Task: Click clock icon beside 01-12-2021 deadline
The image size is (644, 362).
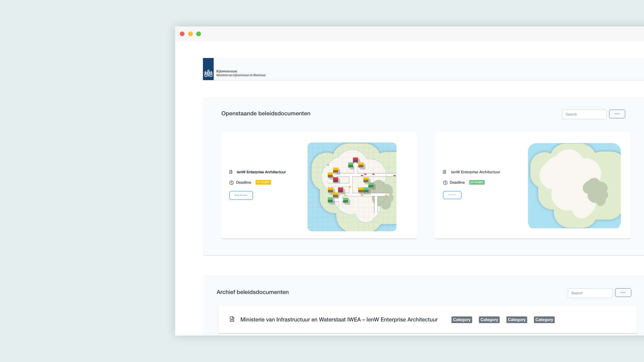Action: (x=445, y=183)
